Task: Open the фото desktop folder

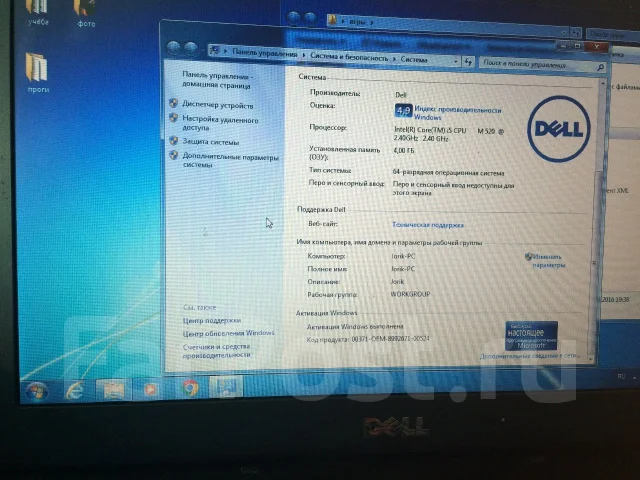Action: pyautogui.click(x=86, y=13)
